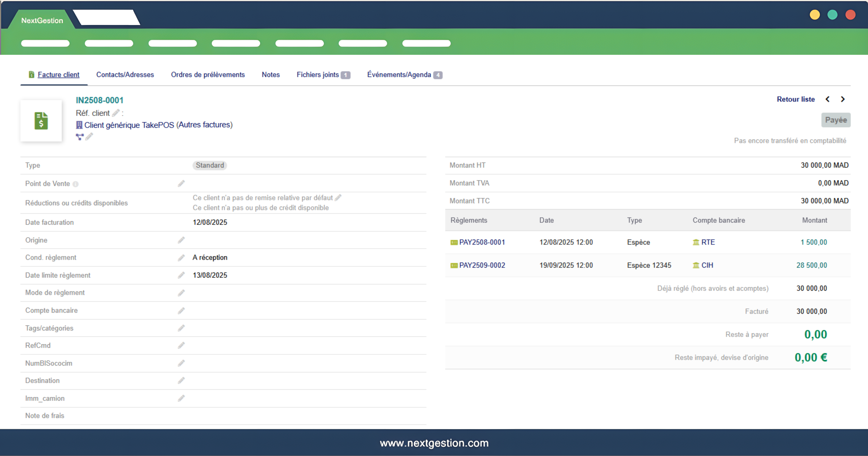
Task: Edit Mode de règlement pencil icon
Action: pos(181,293)
